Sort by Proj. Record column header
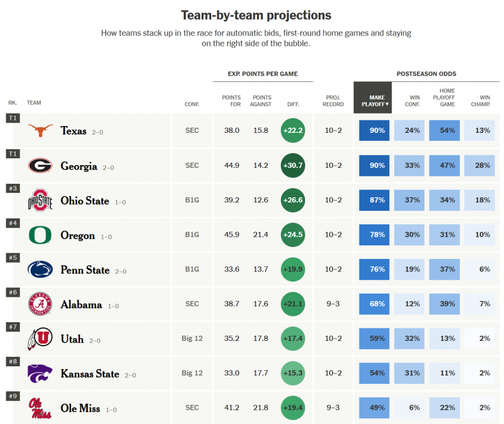The height and width of the screenshot is (424, 504). [x=333, y=101]
